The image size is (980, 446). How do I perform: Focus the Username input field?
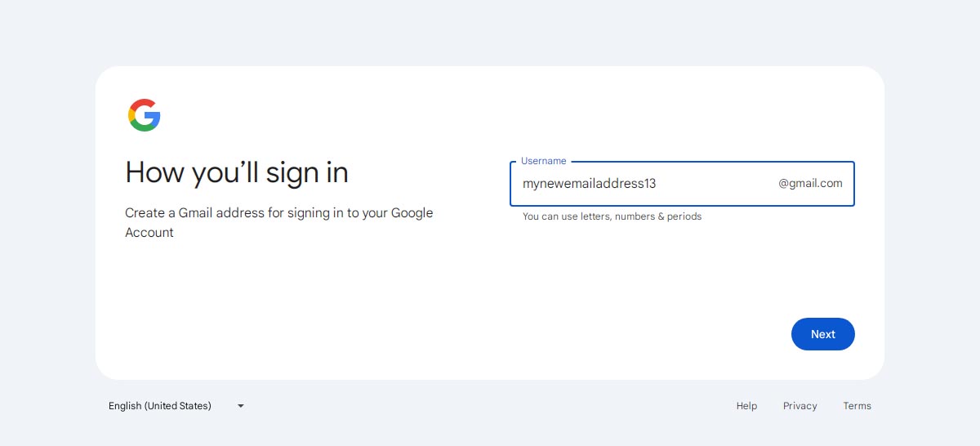click(x=683, y=184)
